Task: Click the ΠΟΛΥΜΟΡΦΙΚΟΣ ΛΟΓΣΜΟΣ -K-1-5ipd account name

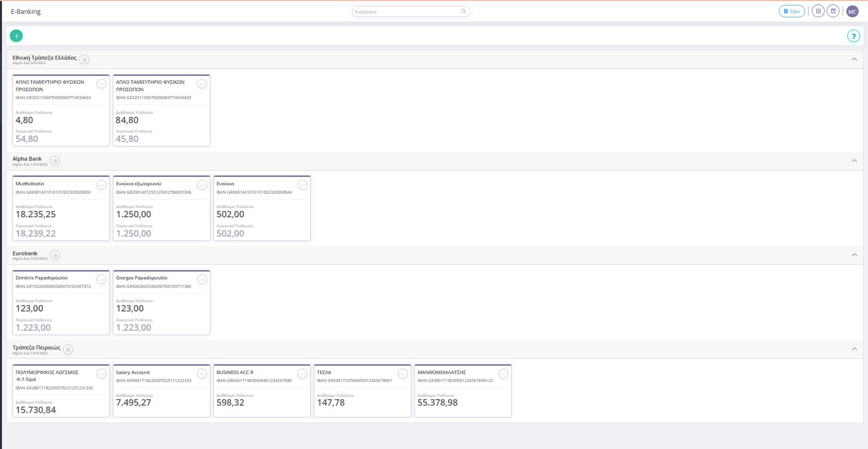Action: [47, 376]
